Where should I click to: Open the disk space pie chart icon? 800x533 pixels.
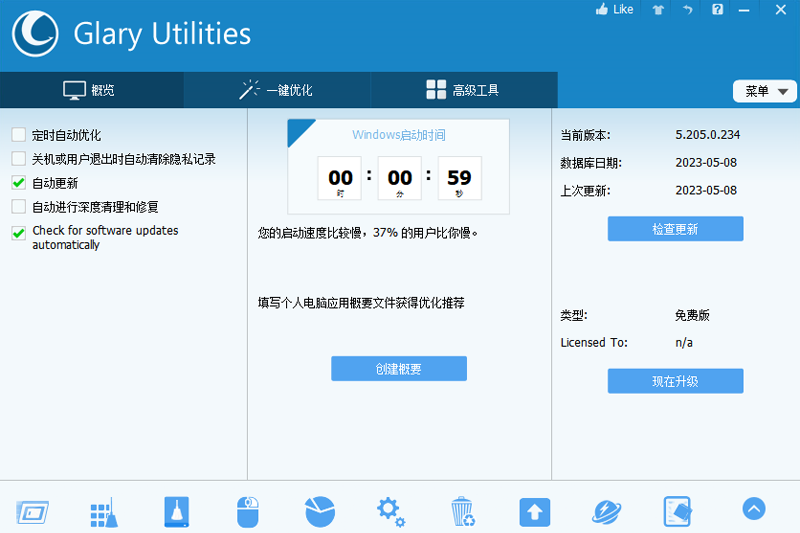320,512
